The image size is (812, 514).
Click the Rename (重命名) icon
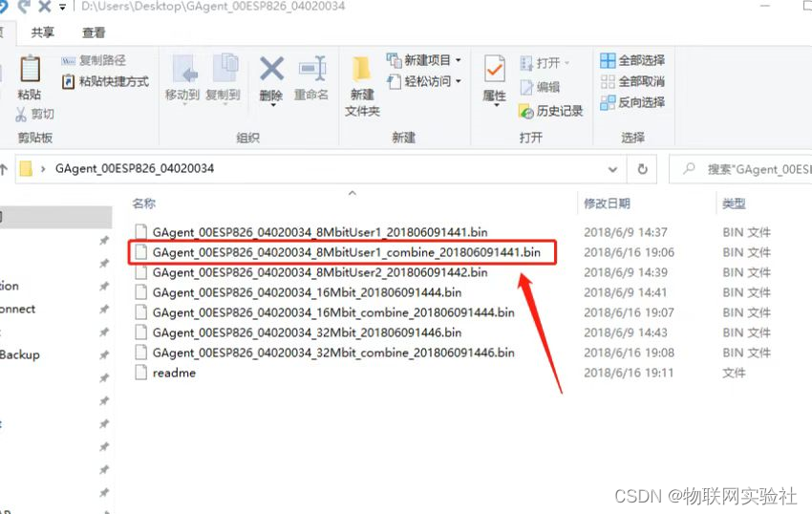pyautogui.click(x=312, y=69)
